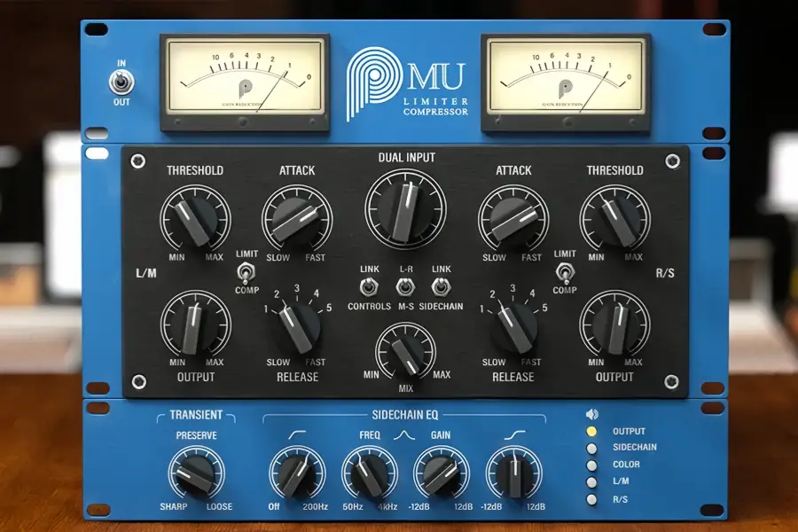Click the bell filter curve icon
Image resolution: width=798 pixels, height=532 pixels.
point(404,435)
